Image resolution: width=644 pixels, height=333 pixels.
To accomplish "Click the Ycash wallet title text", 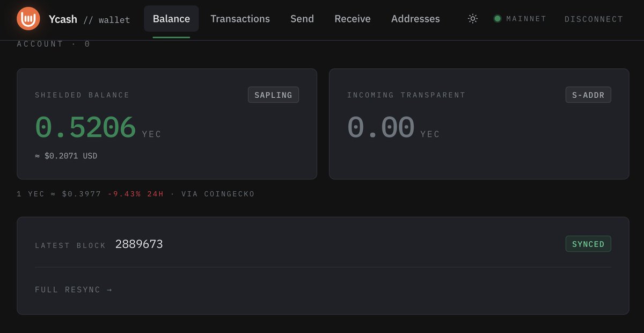I will coord(89,19).
